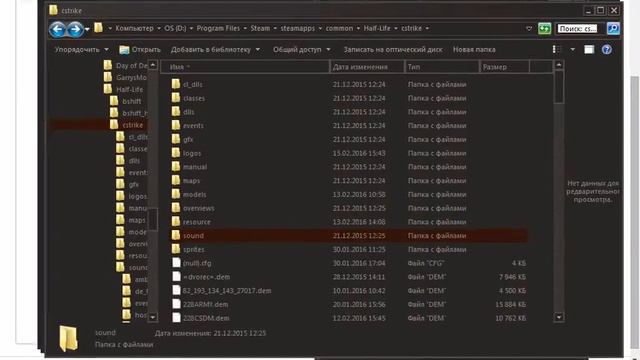
Task: Select the resource folder icon in file list
Action: 176,222
